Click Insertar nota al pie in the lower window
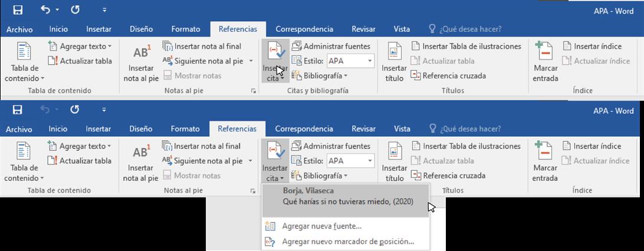 click(x=140, y=163)
